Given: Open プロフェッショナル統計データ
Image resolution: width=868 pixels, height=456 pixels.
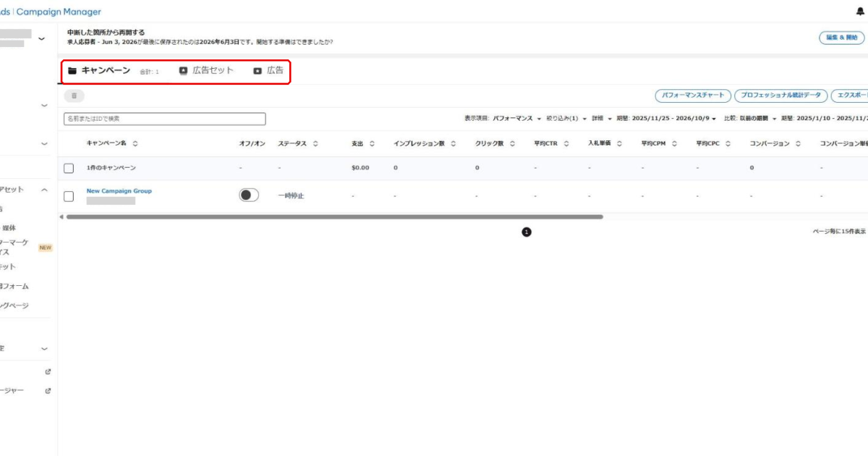Looking at the screenshot, I should tap(781, 96).
